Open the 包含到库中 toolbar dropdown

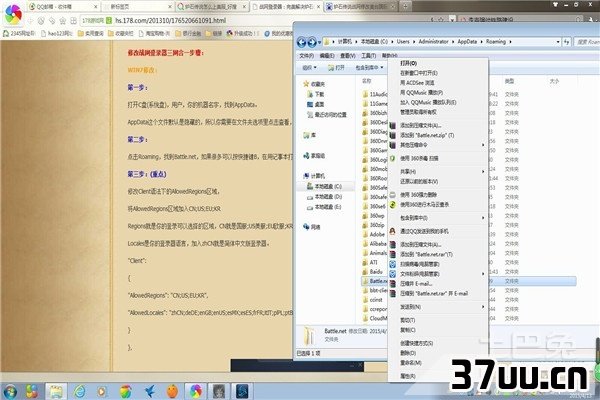pos(369,68)
